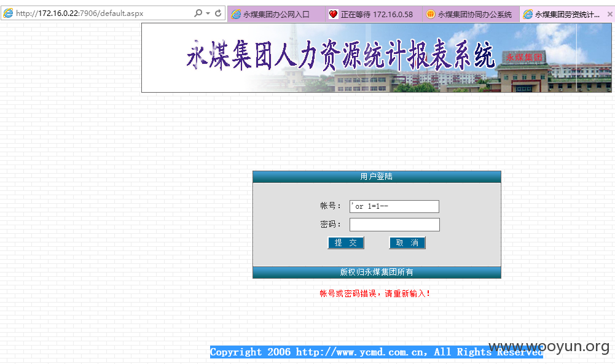This screenshot has width=615, height=364.
Task: Click the 密码： label
Action: tap(331, 224)
